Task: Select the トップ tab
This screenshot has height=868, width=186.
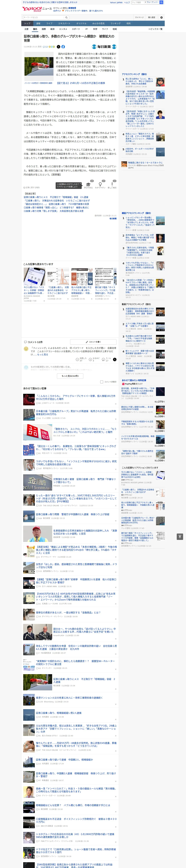Action: pos(27,24)
